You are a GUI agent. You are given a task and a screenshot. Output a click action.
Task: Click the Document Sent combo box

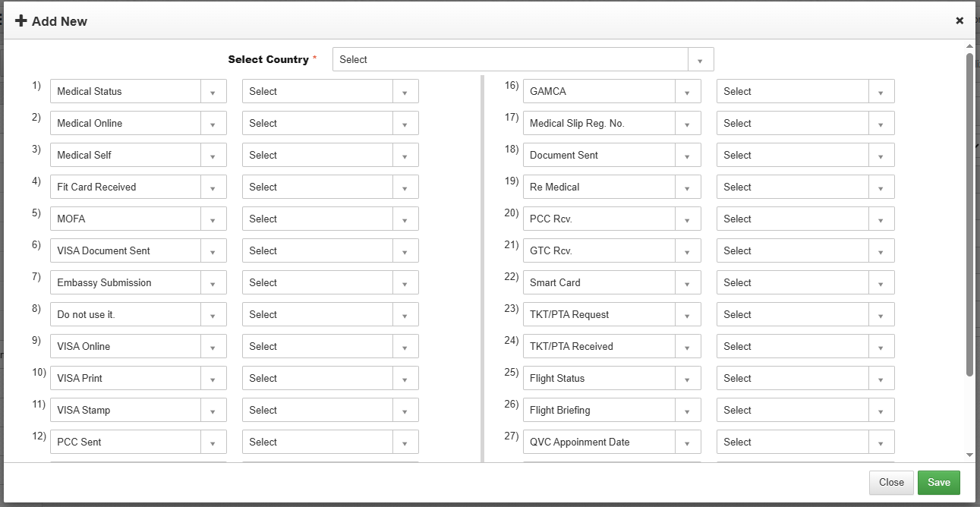point(611,156)
